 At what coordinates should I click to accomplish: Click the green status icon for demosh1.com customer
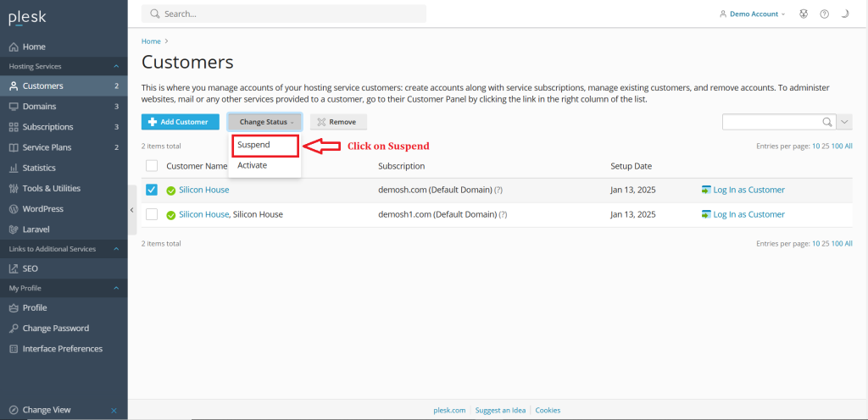(x=171, y=215)
